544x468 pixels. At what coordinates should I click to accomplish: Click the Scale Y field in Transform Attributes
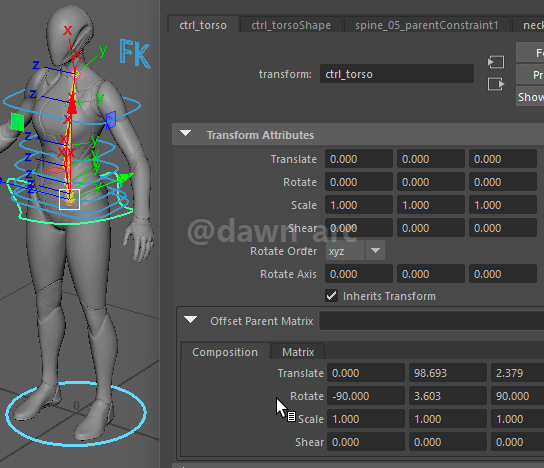(x=431, y=205)
